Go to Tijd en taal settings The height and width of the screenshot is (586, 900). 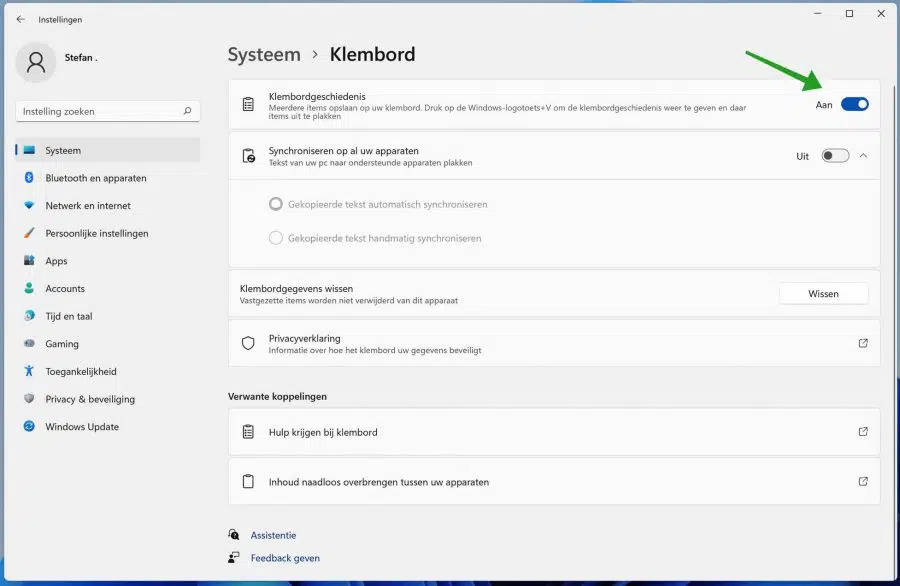108,316
